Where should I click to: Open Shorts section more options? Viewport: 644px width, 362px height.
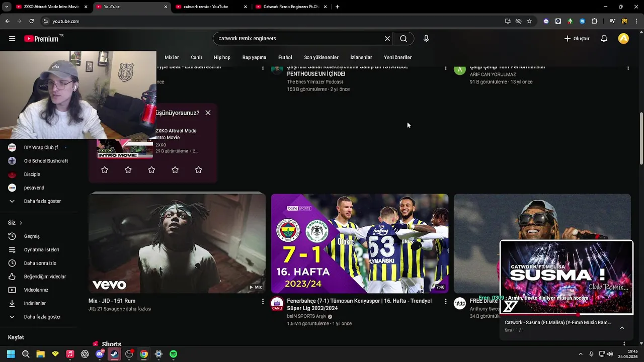pyautogui.click(x=624, y=344)
